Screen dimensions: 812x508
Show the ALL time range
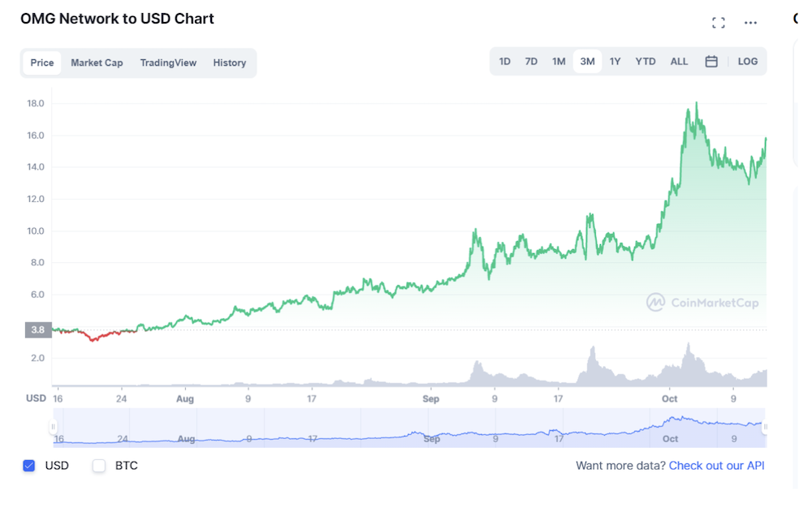click(679, 62)
